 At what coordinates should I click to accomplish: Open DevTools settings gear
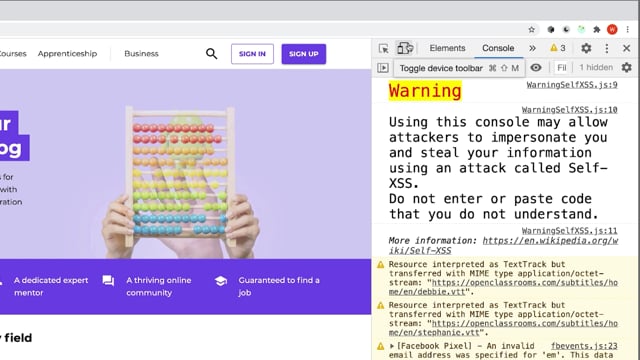586,48
